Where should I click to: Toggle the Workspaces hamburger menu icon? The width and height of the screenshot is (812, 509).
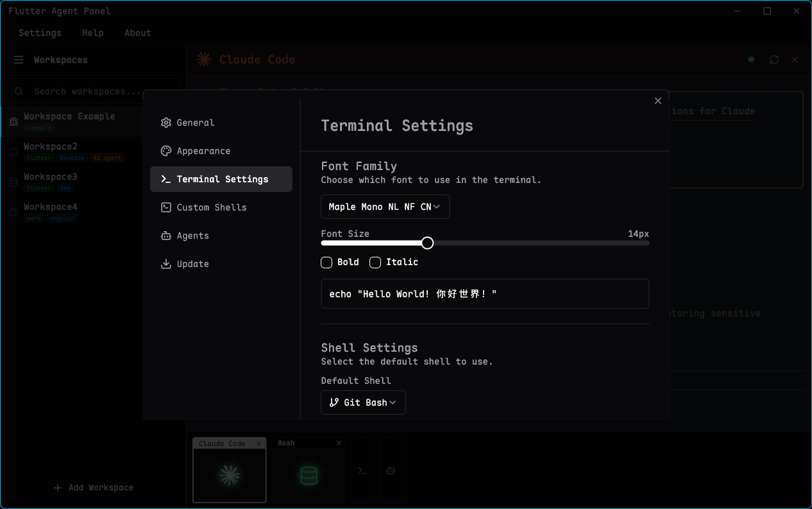[x=19, y=60]
